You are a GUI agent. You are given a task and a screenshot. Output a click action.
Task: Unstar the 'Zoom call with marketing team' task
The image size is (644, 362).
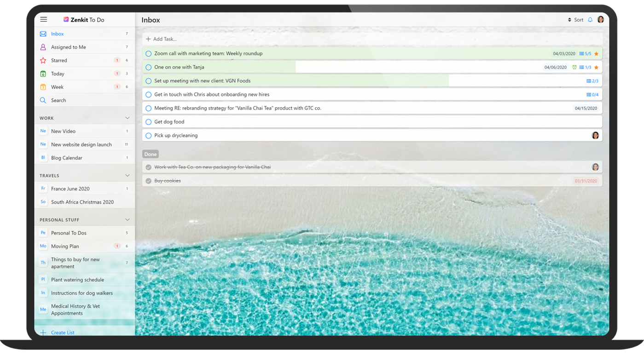point(596,53)
